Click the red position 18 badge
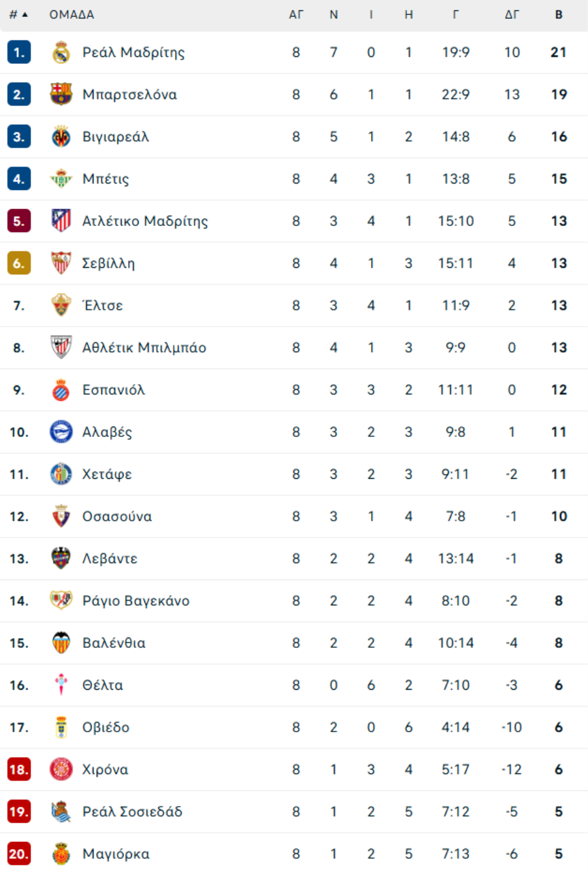 click(19, 769)
